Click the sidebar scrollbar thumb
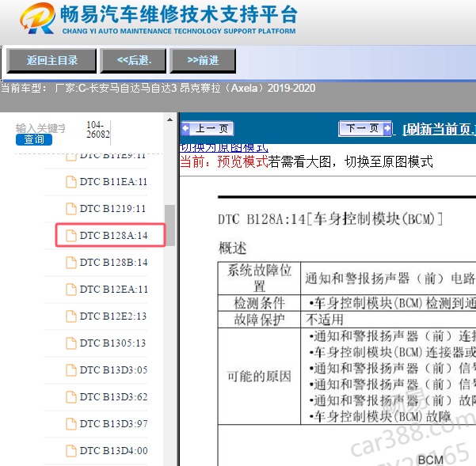The height and width of the screenshot is (466, 476). click(x=170, y=225)
